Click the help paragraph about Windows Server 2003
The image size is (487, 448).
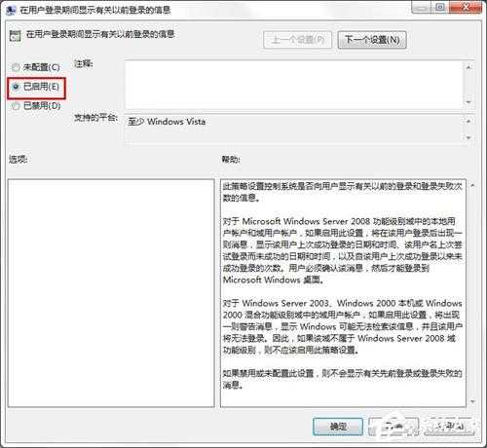pos(343,326)
